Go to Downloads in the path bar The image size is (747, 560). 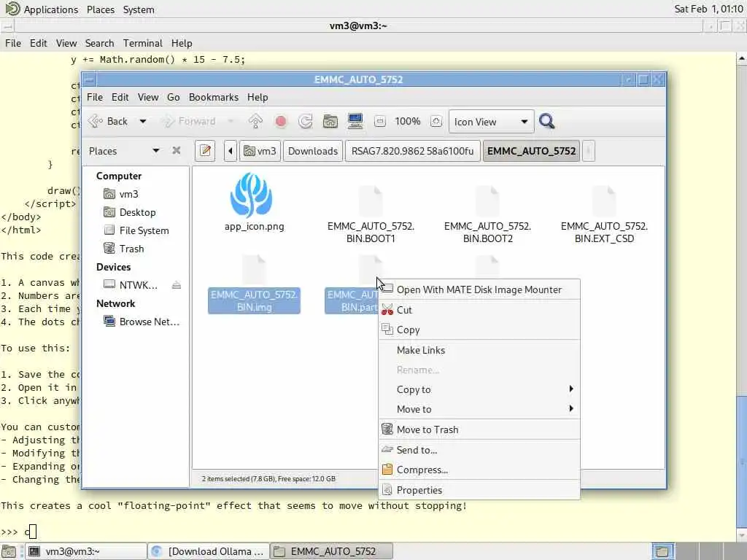coord(312,151)
